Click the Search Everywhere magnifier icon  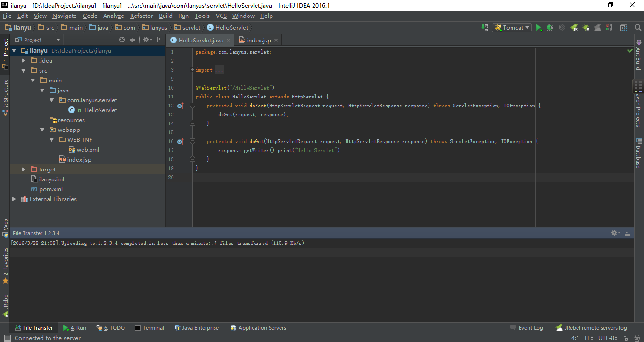click(638, 28)
